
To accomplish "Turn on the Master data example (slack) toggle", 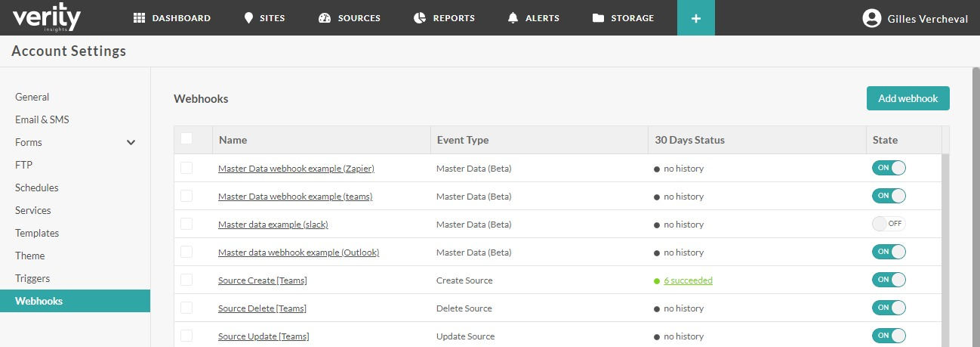I will click(x=888, y=224).
